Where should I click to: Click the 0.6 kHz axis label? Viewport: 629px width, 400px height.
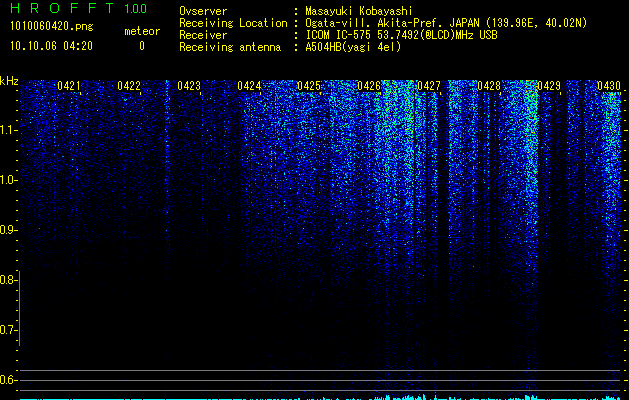8,380
